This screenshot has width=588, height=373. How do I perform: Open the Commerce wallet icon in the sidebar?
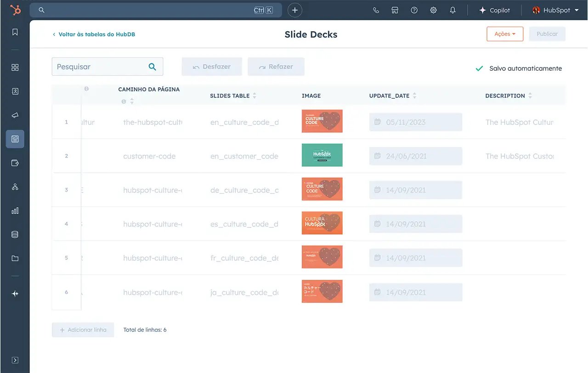[15, 163]
